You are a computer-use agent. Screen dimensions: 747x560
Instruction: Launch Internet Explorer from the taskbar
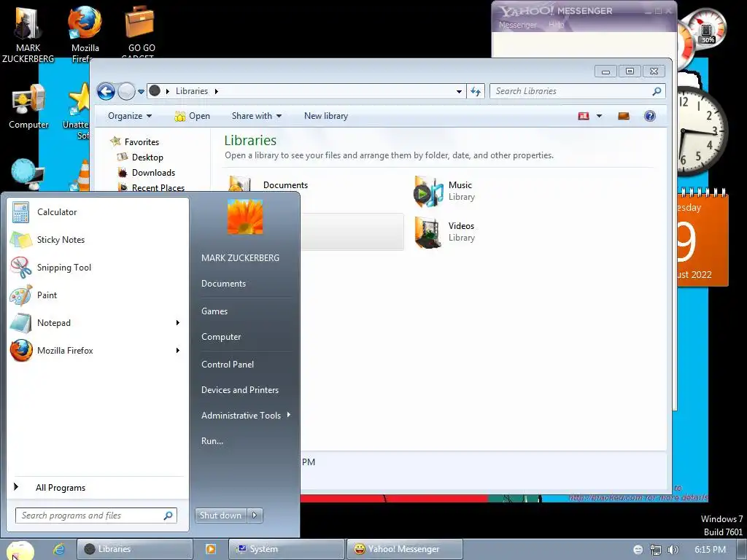(59, 549)
